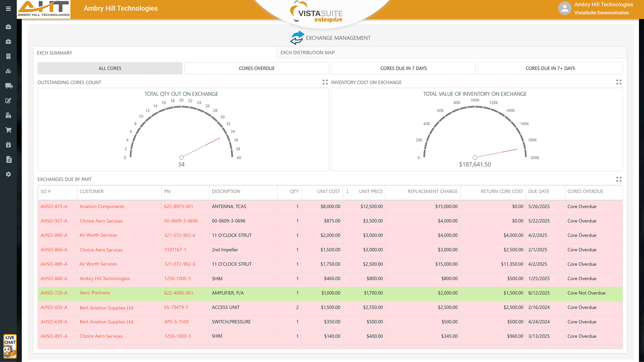The height and width of the screenshot is (362, 644).
Task: Open the stacked cubes inventory icon
Action: point(8,71)
